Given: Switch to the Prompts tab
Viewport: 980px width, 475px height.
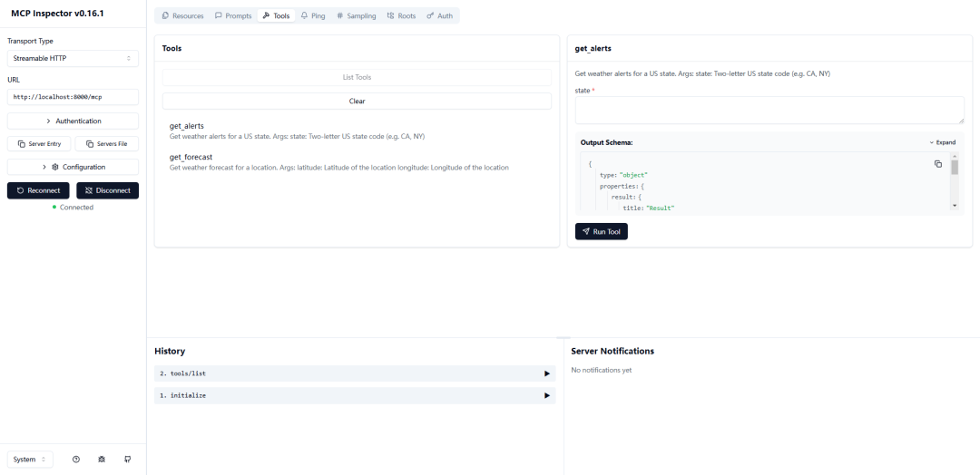Looking at the screenshot, I should (233, 15).
